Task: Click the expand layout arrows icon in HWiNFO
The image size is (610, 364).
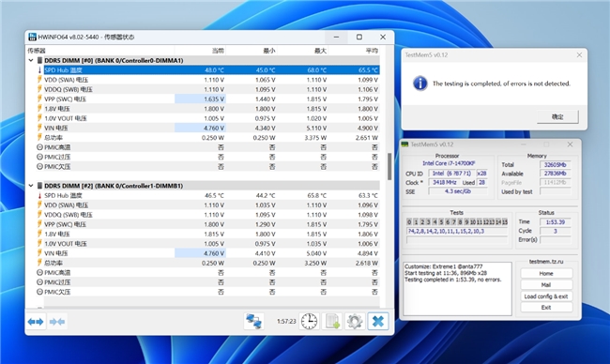Action: [x=36, y=322]
